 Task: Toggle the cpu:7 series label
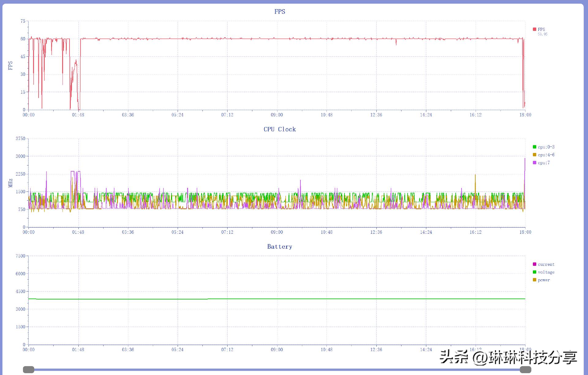(544, 163)
